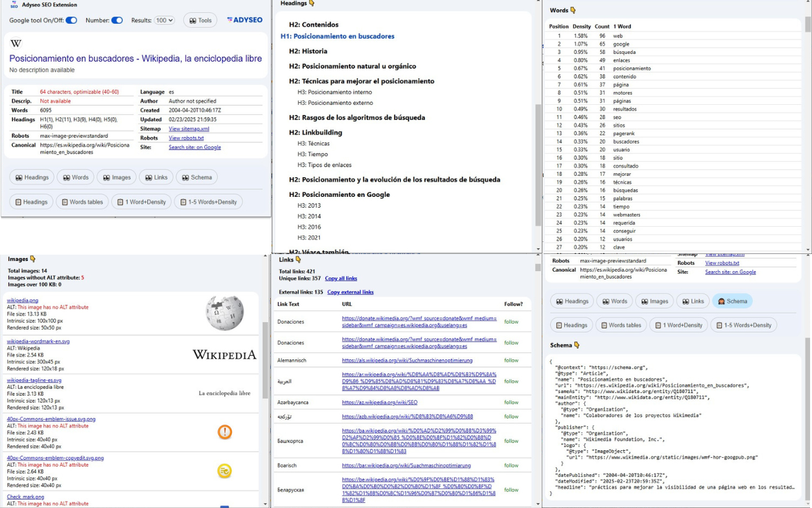The height and width of the screenshot is (508, 812).
Task: Click the pointing-hand icon next to Headings title
Action: point(311,3)
